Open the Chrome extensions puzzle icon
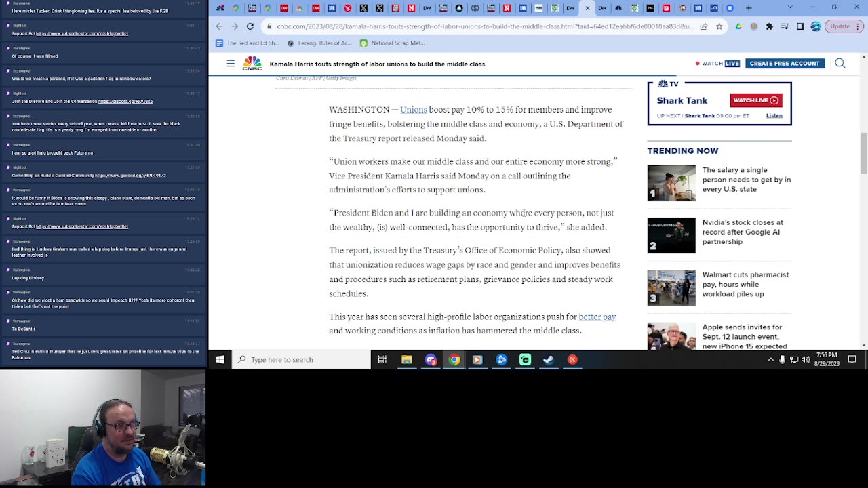The width and height of the screenshot is (868, 488). click(x=769, y=26)
